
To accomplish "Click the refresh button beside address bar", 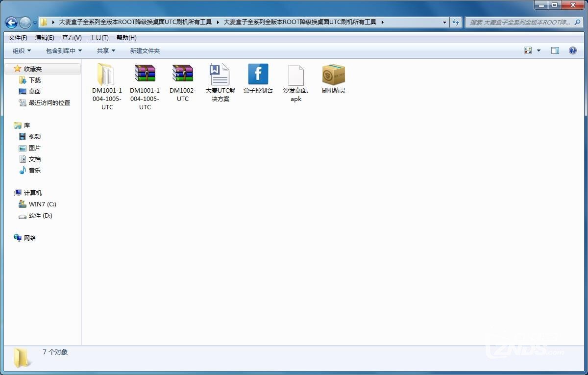I will pyautogui.click(x=456, y=22).
